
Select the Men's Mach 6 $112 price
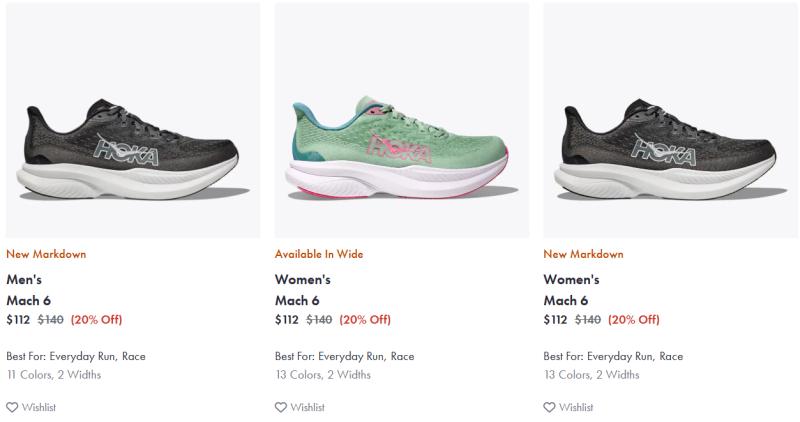tap(18, 320)
